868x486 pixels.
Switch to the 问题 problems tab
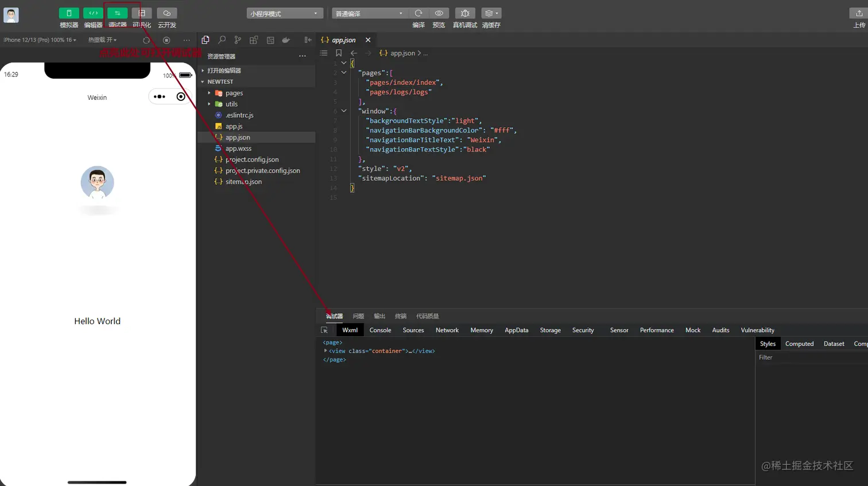(x=358, y=316)
